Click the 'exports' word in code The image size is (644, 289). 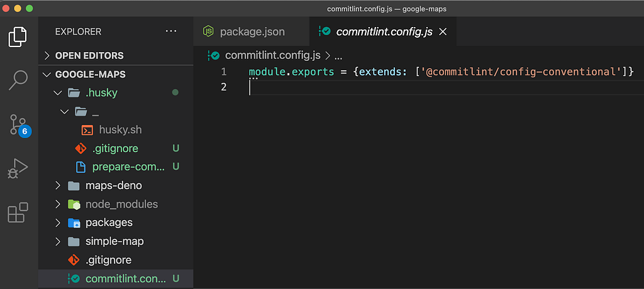click(313, 72)
